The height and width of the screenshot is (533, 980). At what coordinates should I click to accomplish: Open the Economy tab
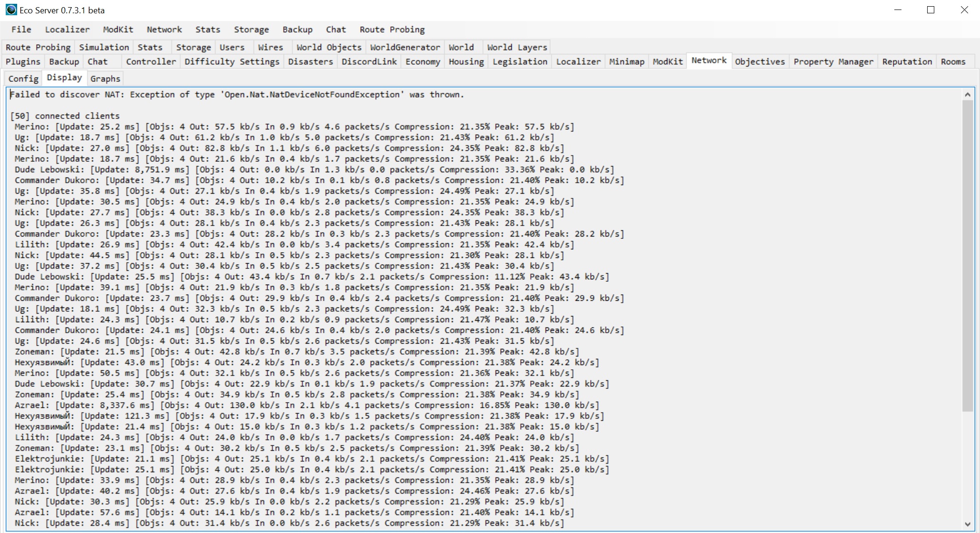click(x=423, y=61)
